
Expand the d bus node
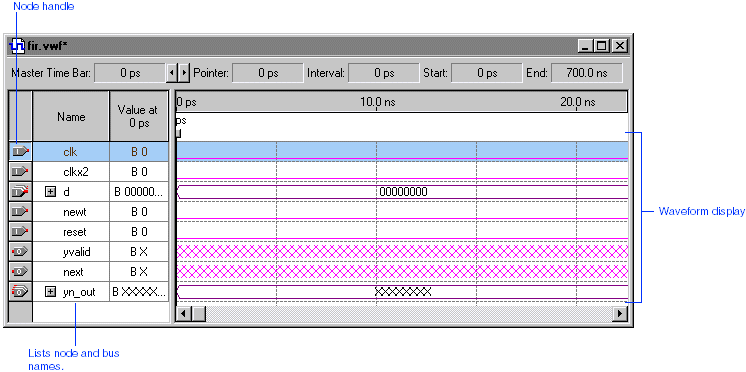(x=49, y=192)
